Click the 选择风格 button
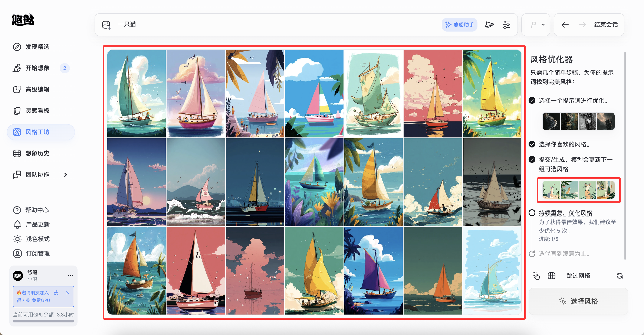This screenshot has width=644, height=335. (578, 301)
